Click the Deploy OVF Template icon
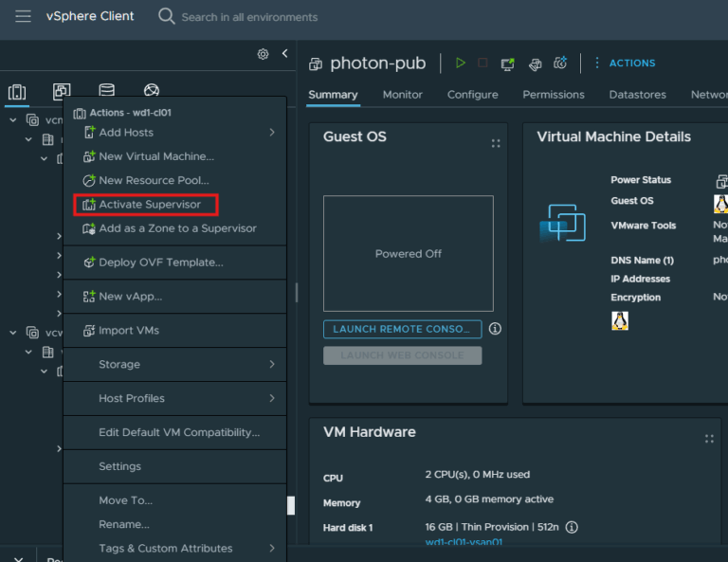The width and height of the screenshot is (728, 562). click(89, 263)
